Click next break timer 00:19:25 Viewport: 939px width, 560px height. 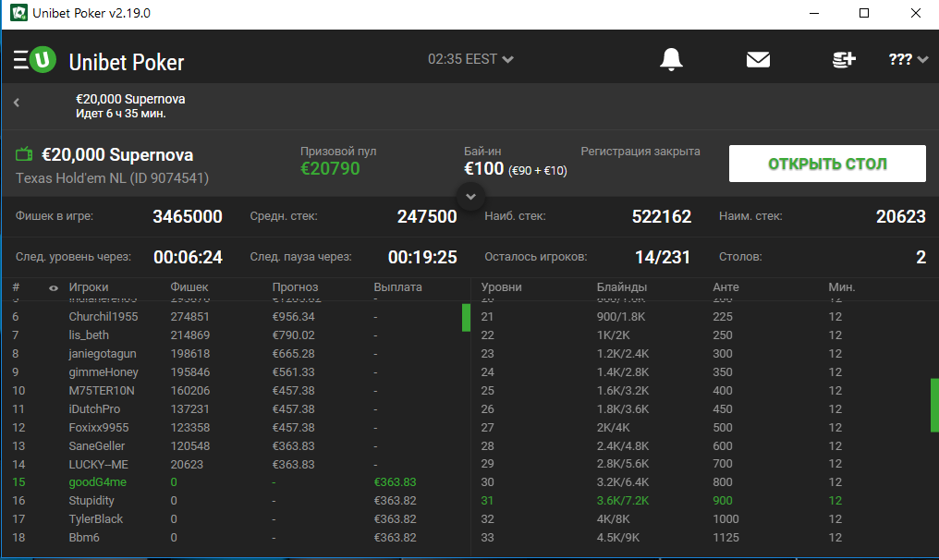pyautogui.click(x=422, y=258)
